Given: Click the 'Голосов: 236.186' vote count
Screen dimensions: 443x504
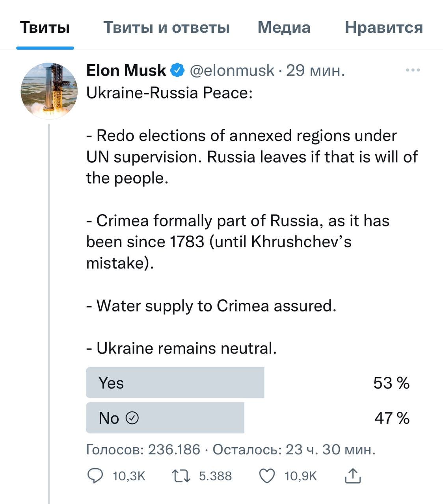Looking at the screenshot, I should (143, 449).
